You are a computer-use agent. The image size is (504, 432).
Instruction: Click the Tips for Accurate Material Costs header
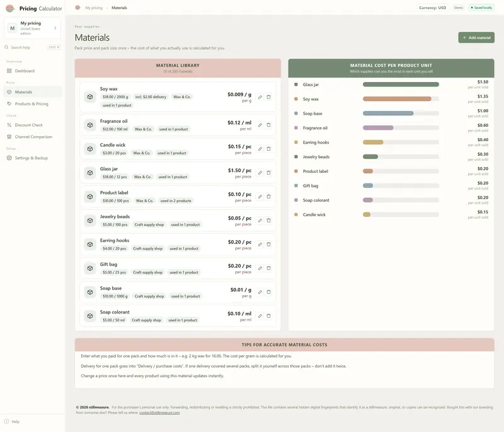[x=285, y=345]
